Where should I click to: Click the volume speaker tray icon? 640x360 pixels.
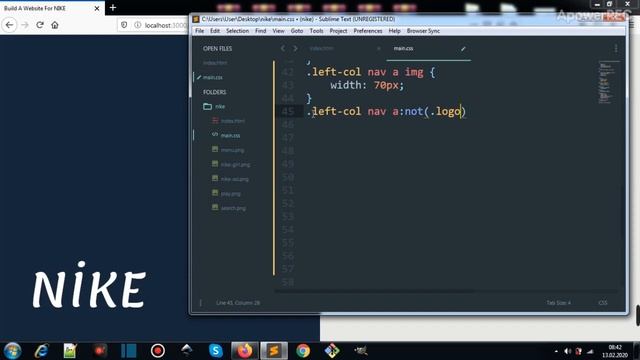click(567, 351)
